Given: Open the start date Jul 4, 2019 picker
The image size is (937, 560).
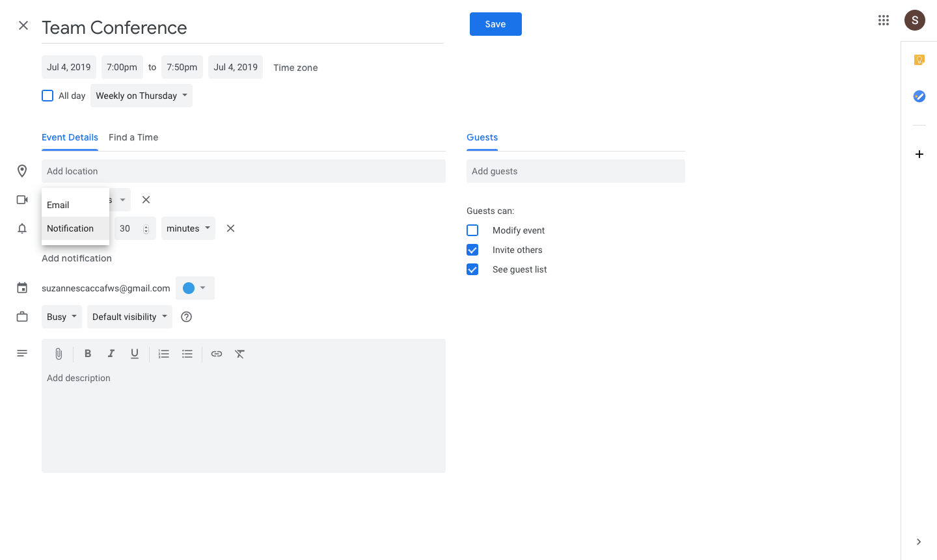Looking at the screenshot, I should 69,67.
